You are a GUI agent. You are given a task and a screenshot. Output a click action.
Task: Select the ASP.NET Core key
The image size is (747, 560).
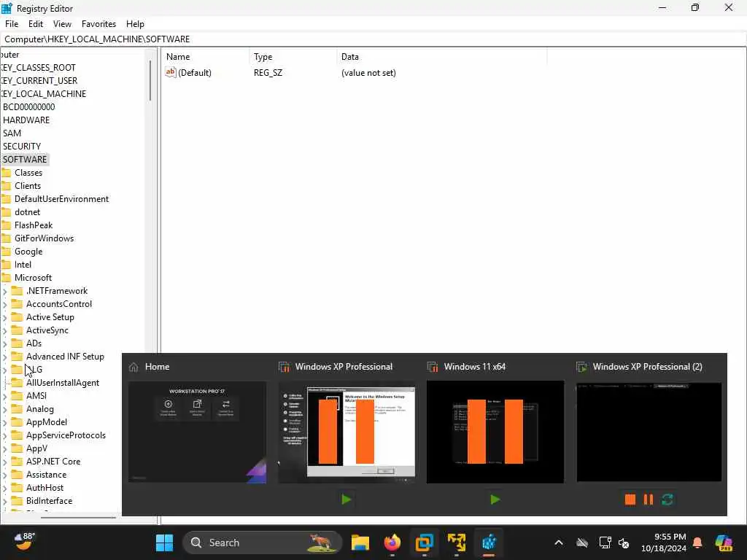tap(53, 462)
